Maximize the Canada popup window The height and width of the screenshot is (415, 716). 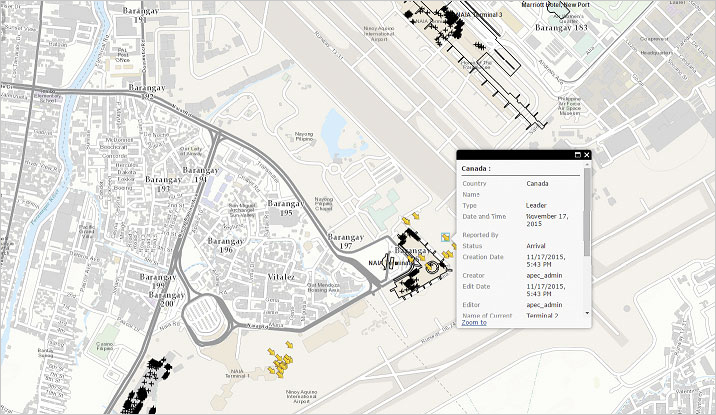(577, 155)
